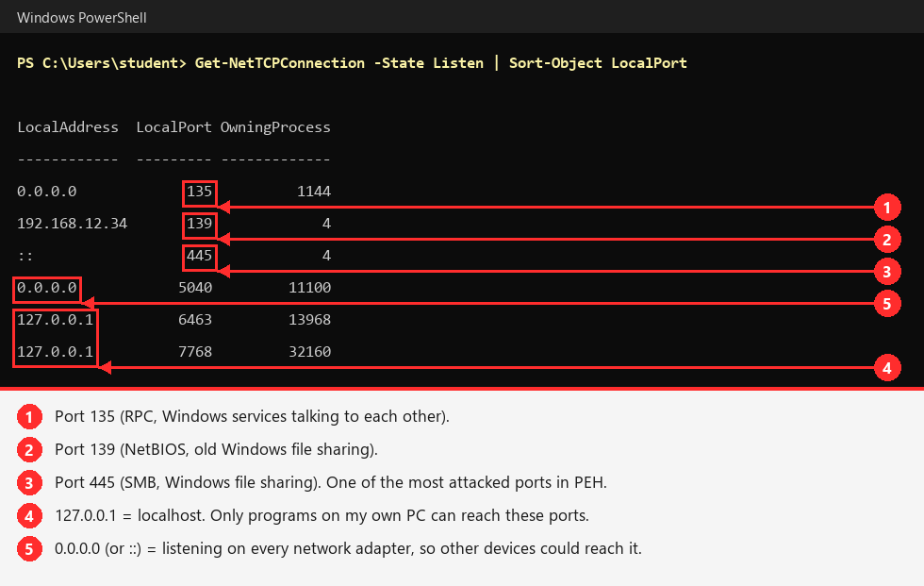Click the LocalPort column header in the output table
Screen dimensions: 924x586
pyautogui.click(x=173, y=127)
